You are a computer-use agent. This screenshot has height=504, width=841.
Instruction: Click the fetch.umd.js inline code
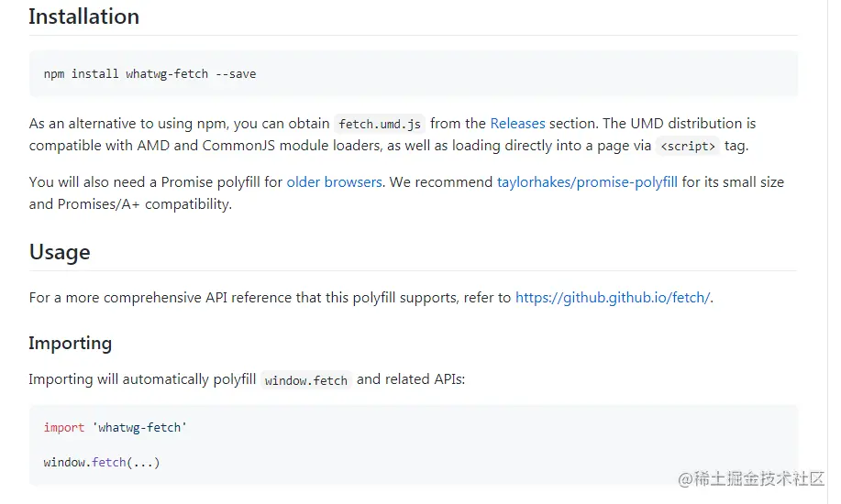click(x=380, y=124)
